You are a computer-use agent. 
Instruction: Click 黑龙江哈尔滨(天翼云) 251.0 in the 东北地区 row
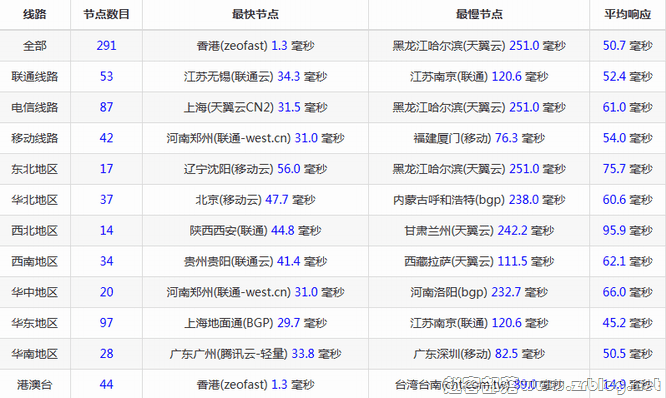466,169
